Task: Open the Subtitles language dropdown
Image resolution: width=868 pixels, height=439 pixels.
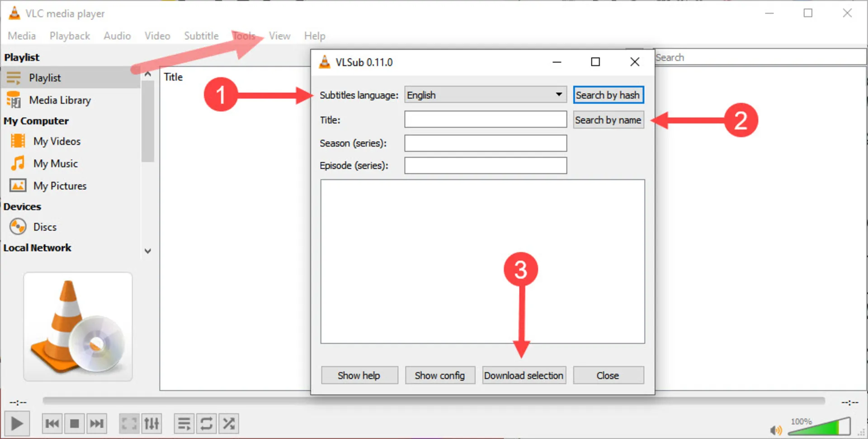Action: click(x=559, y=95)
